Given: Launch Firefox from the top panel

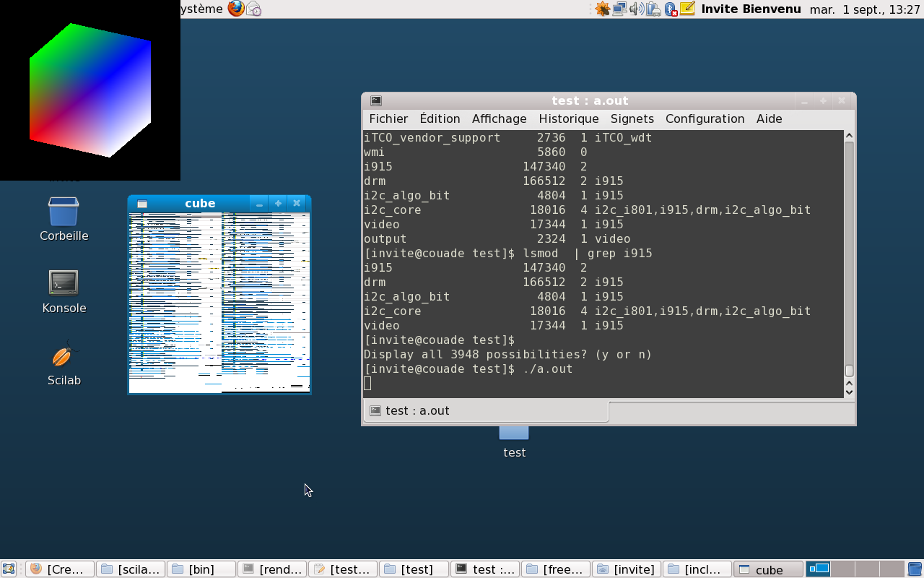Looking at the screenshot, I should point(236,9).
